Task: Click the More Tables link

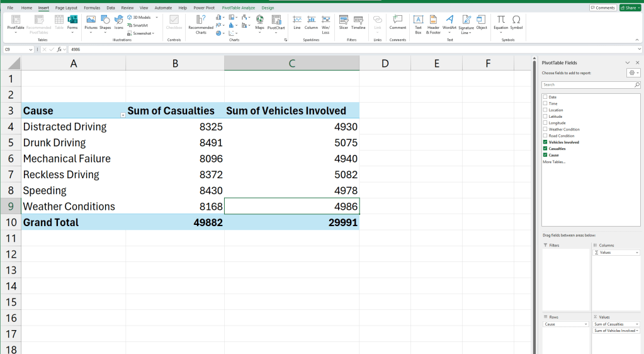Action: [554, 162]
